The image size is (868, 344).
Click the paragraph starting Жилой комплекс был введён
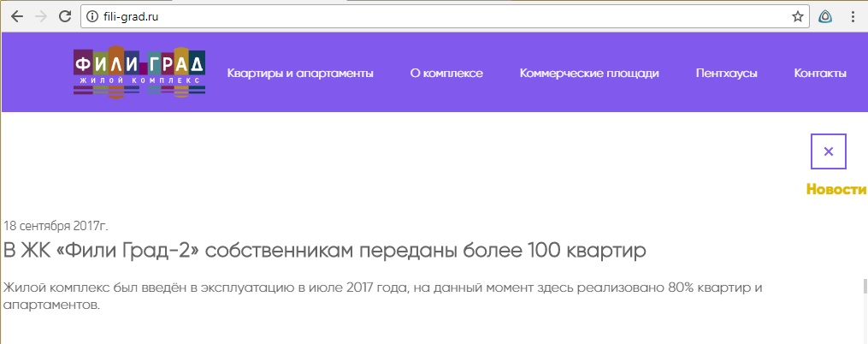[x=383, y=297]
